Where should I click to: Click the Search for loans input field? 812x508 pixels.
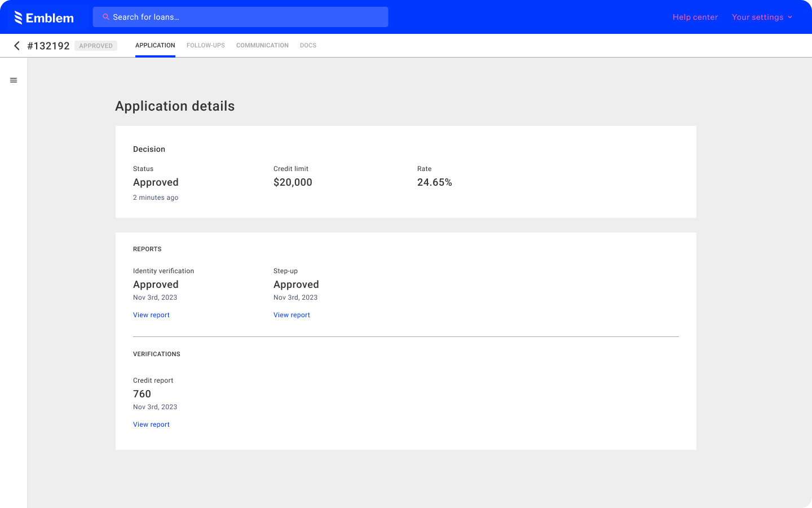(241, 17)
